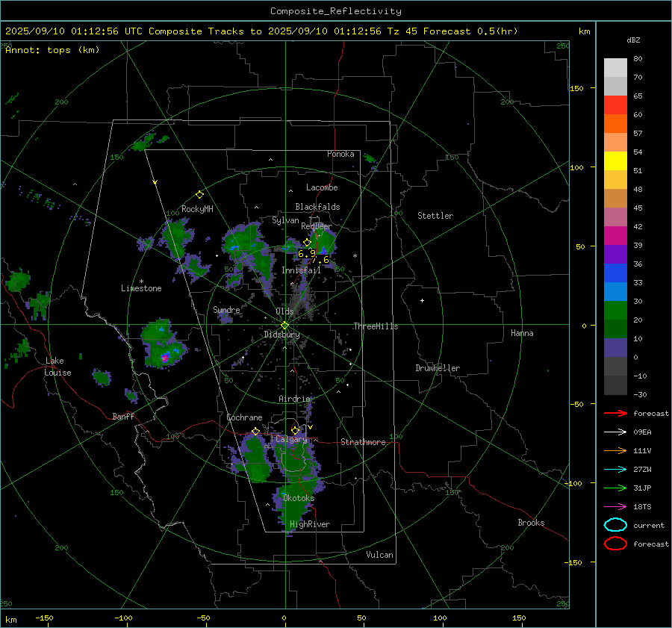
Task: Pick the purple 39-36 dBZ swatch
Action: point(615,254)
